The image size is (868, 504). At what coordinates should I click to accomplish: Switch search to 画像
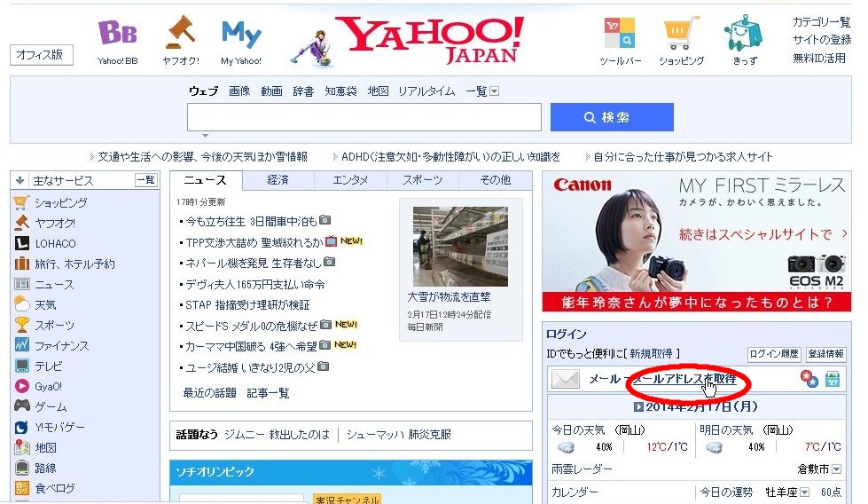click(239, 91)
